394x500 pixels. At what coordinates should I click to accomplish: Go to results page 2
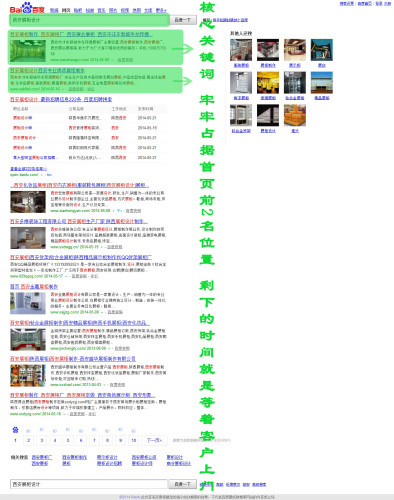point(29,440)
